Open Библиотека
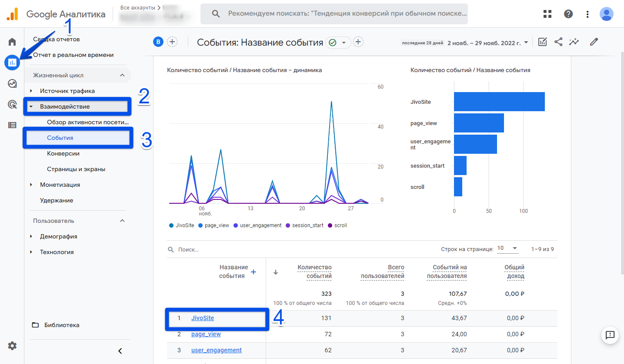 62,325
